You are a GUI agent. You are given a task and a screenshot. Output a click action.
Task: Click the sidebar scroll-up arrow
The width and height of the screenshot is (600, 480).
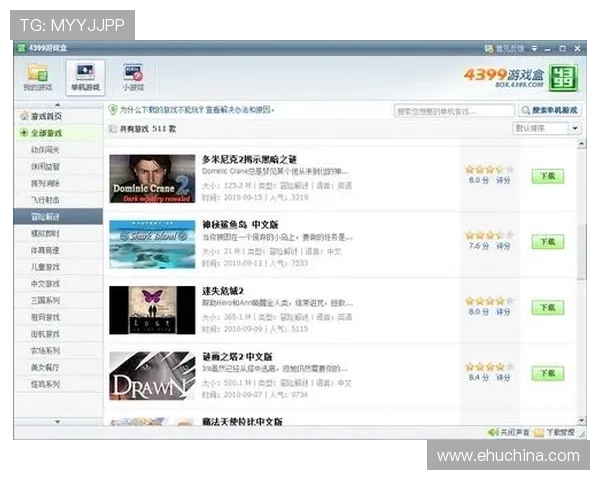click(58, 104)
